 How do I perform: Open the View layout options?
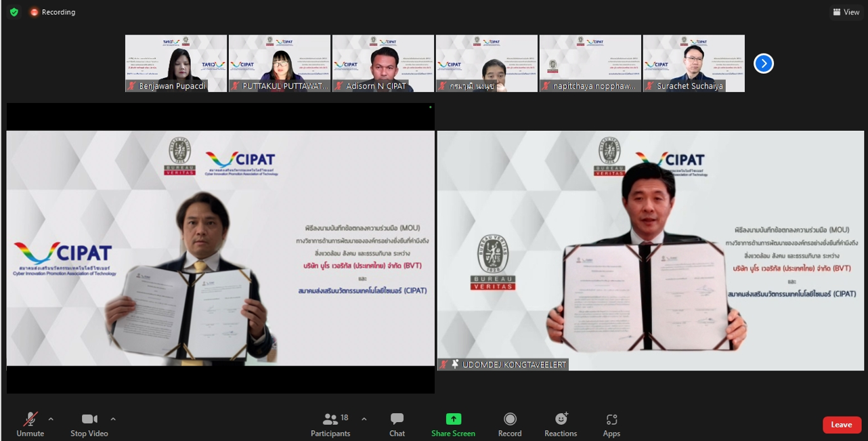coord(846,12)
